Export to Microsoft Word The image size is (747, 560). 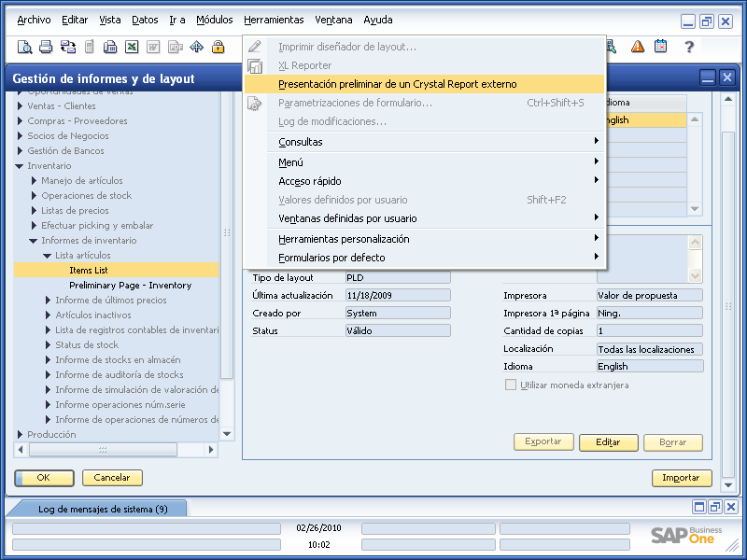[153, 46]
